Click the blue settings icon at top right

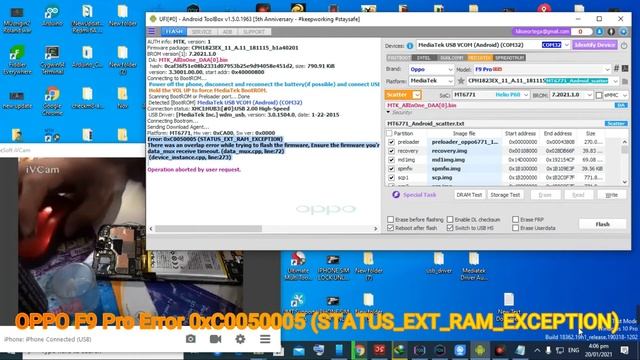pos(623,31)
